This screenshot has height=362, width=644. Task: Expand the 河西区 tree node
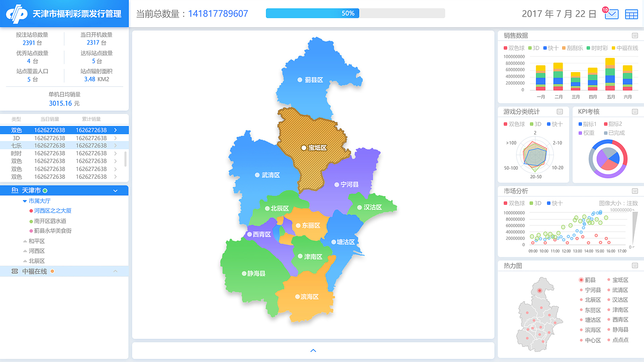pyautogui.click(x=25, y=251)
